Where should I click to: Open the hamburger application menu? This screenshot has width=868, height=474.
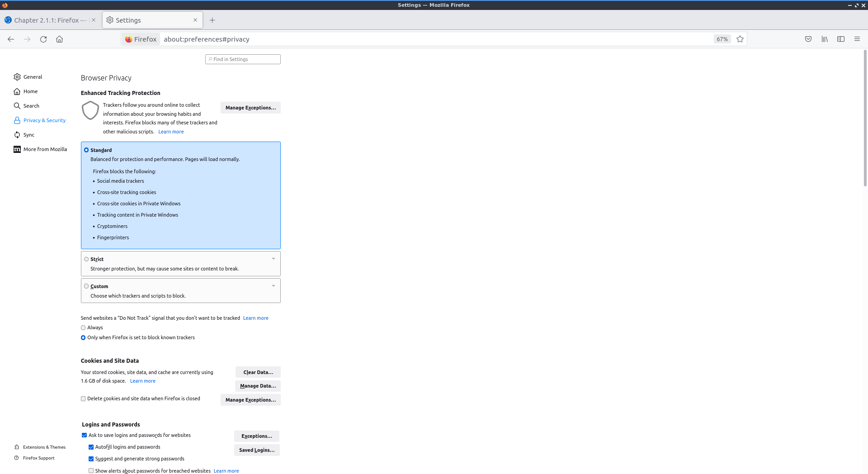click(x=857, y=39)
